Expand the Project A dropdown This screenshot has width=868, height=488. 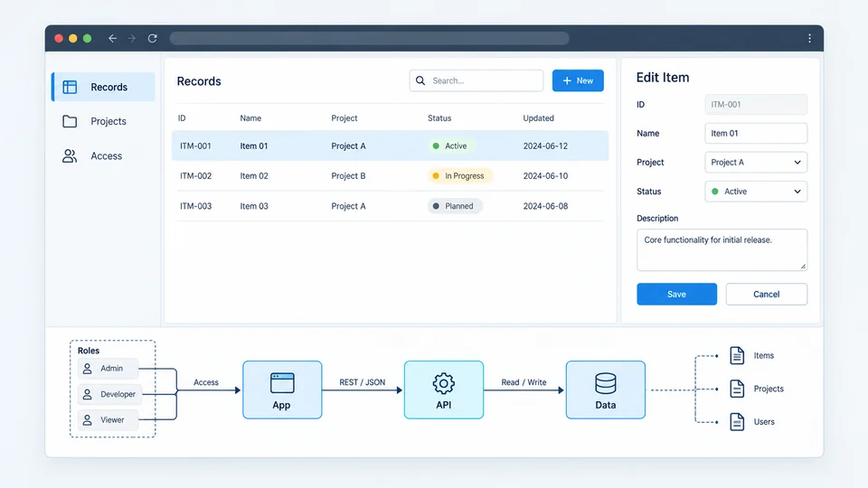pos(756,162)
